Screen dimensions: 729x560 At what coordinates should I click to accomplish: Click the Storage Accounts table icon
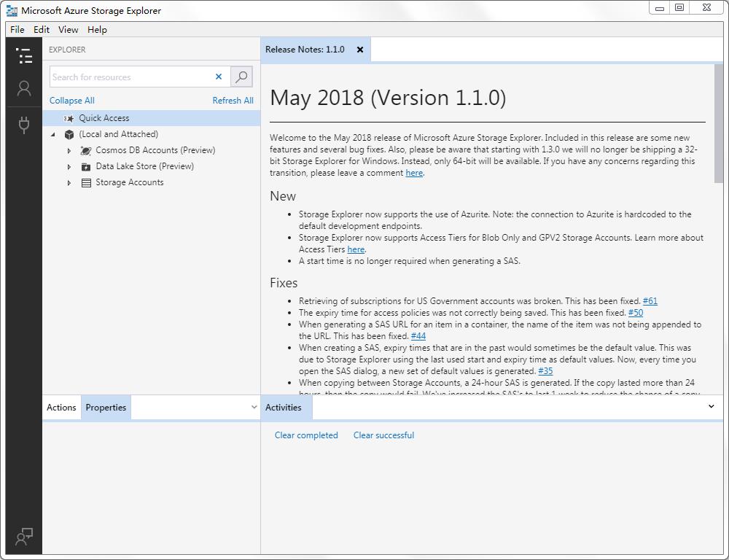coord(86,182)
